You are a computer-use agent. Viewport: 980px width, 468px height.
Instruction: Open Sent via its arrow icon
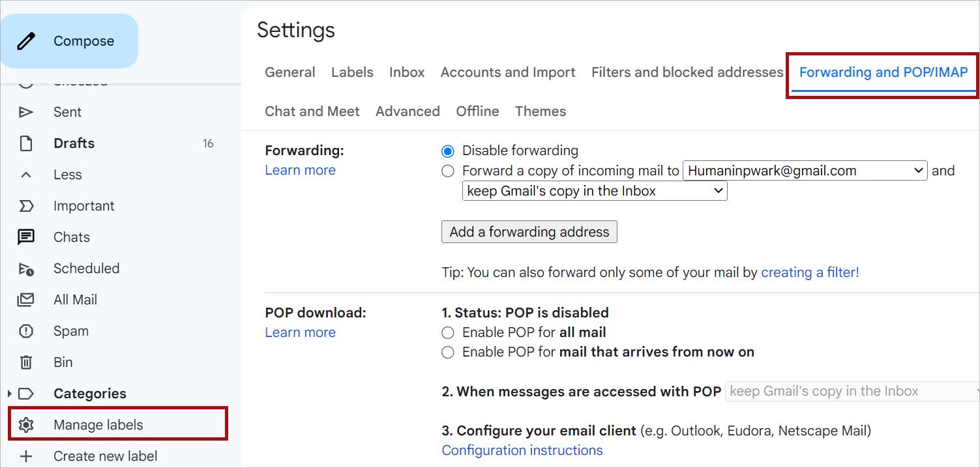click(26, 112)
